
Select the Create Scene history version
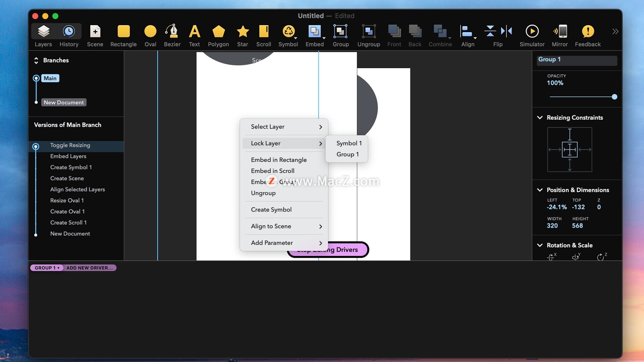[67, 178]
